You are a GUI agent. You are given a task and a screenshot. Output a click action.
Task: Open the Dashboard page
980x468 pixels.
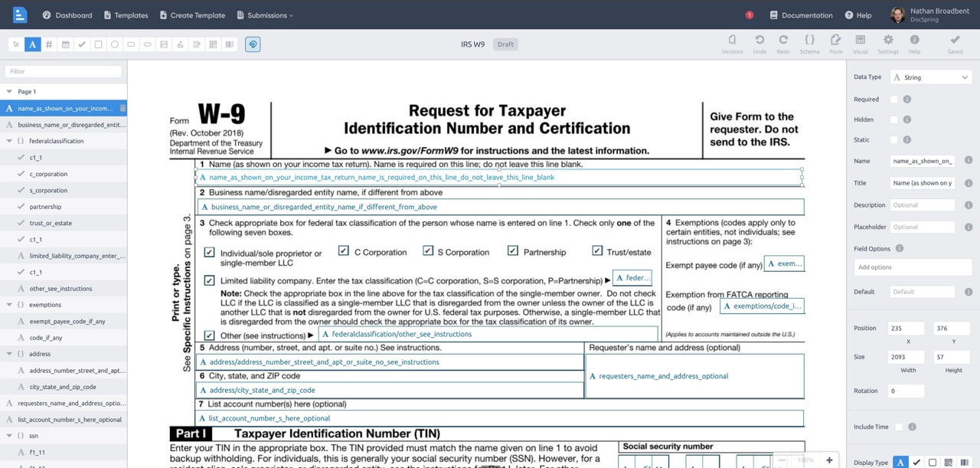tap(67, 15)
